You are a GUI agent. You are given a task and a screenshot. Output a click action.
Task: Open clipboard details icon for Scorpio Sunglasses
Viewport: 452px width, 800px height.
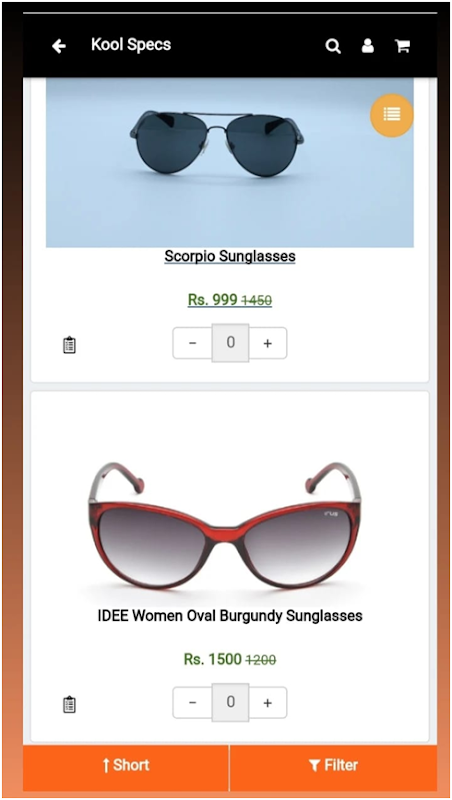point(69,345)
